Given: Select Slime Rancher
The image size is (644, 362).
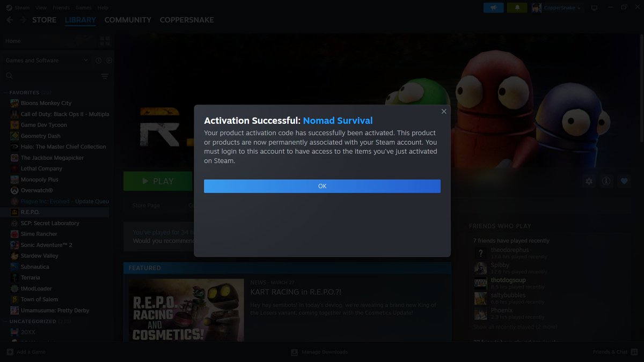Looking at the screenshot, I should (39, 234).
